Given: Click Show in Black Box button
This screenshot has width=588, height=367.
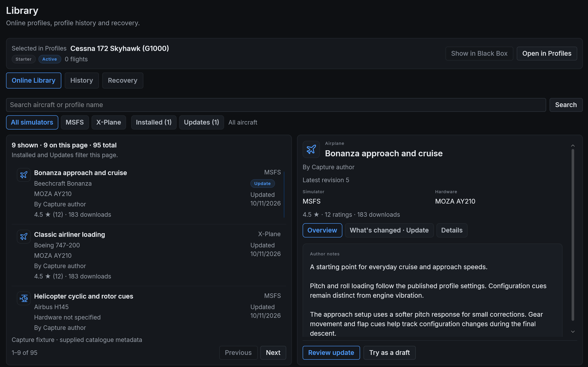Looking at the screenshot, I should [479, 53].
